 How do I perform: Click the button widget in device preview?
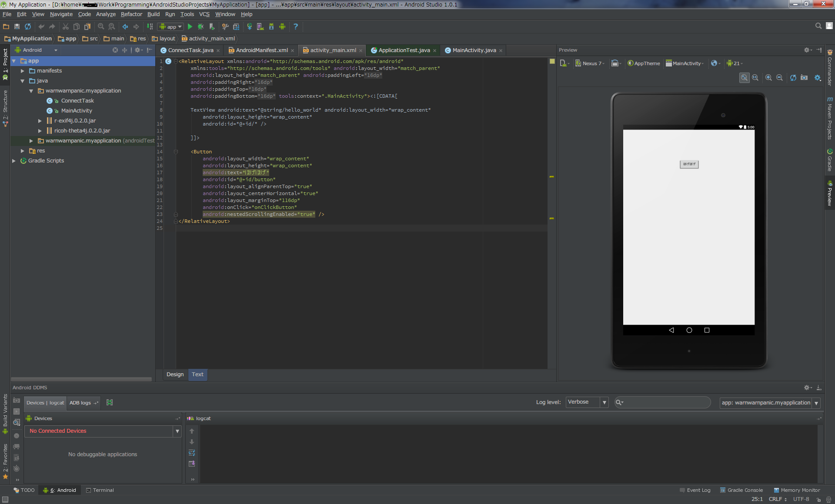pyautogui.click(x=689, y=164)
